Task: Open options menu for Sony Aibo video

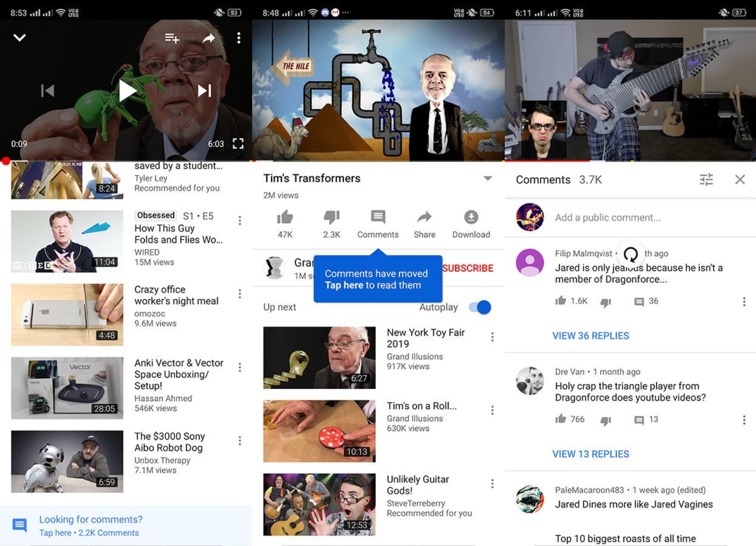Action: [240, 441]
